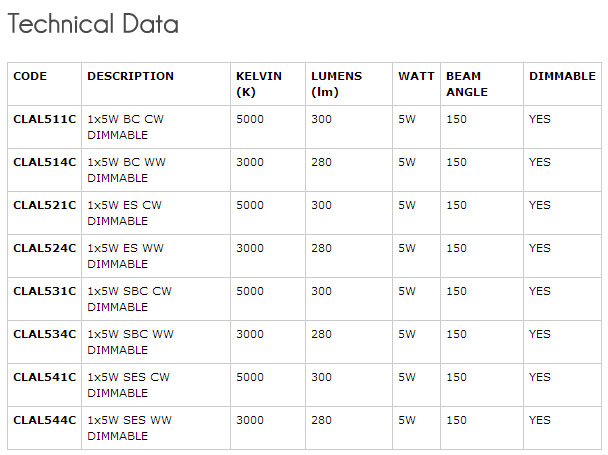Select product code CLAL544C
The height and width of the screenshot is (455, 608).
[44, 420]
